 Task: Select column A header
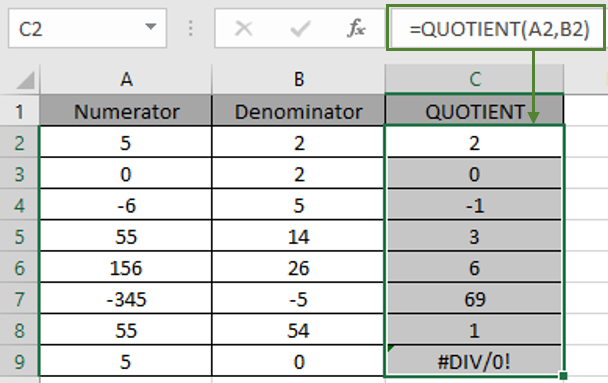(126, 79)
